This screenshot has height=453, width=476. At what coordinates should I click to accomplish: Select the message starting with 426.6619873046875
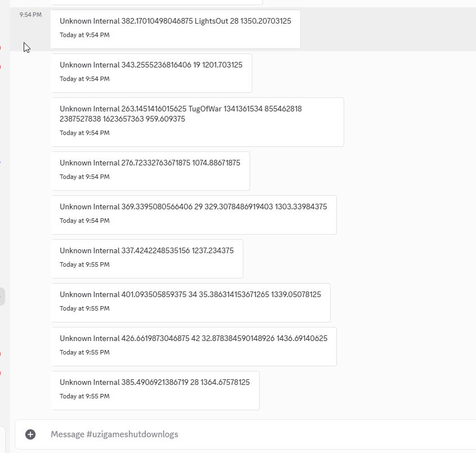pyautogui.click(x=193, y=339)
